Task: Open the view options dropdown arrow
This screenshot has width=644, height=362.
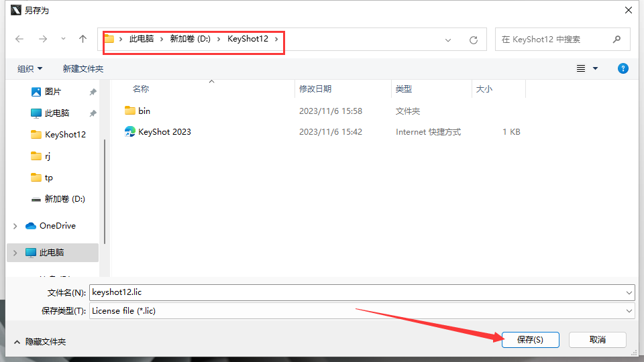Action: click(595, 68)
